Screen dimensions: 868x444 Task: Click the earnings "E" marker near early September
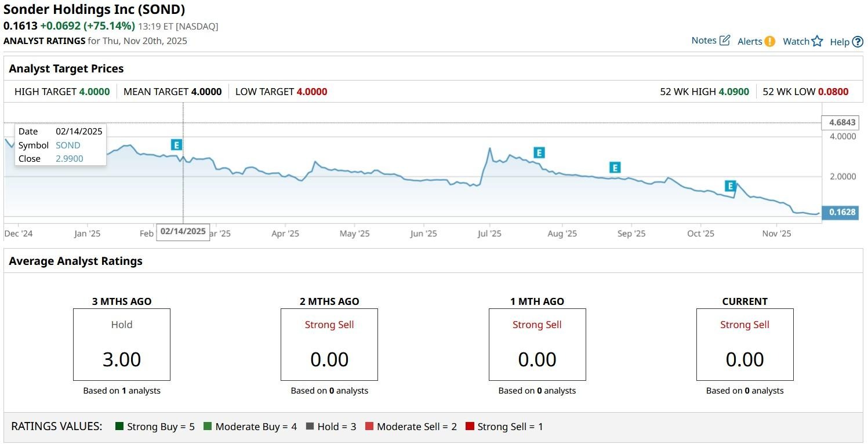click(x=614, y=167)
